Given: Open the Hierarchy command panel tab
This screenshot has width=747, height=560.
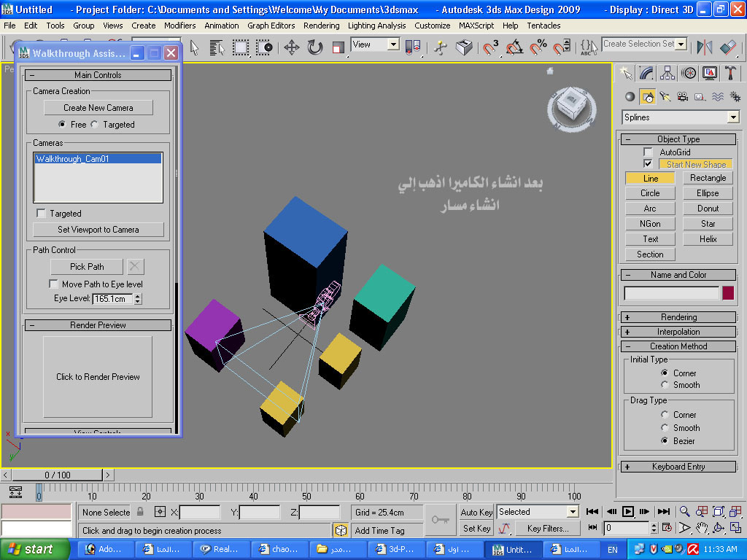Looking at the screenshot, I should (667, 73).
